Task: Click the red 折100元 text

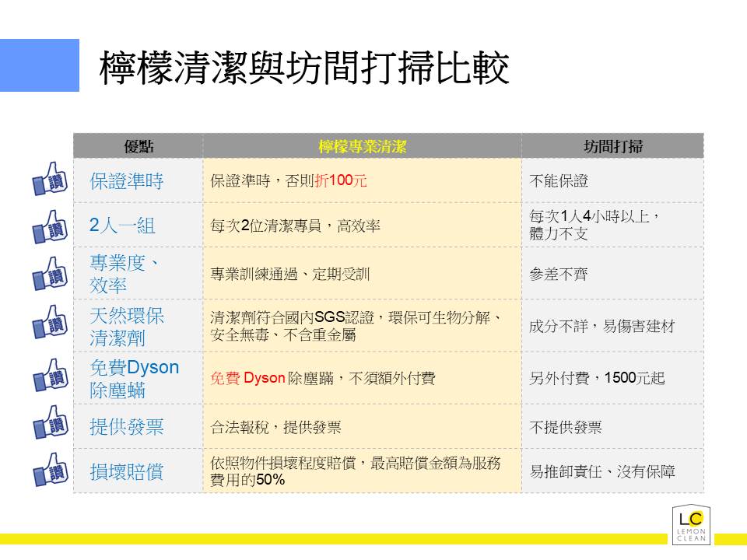Action: tap(341, 181)
